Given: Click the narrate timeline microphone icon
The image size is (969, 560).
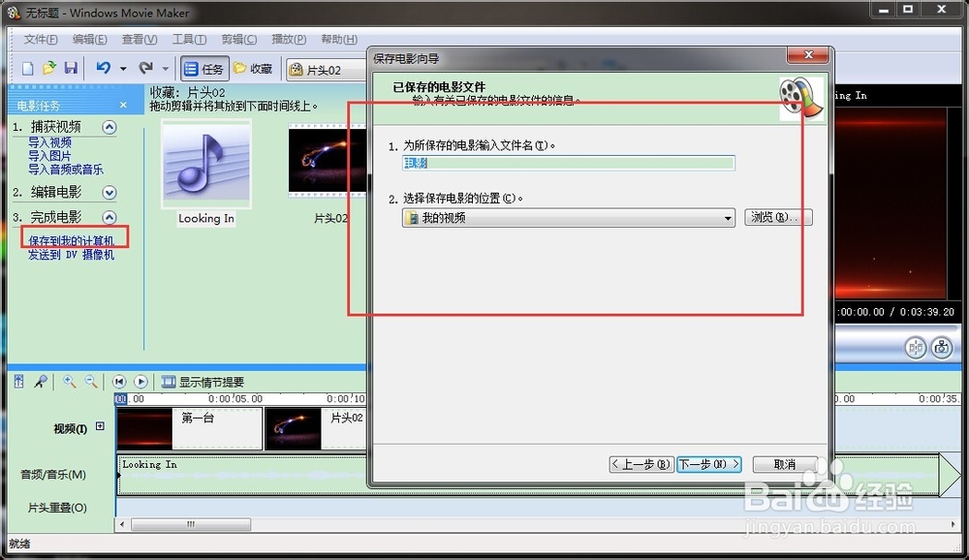Looking at the screenshot, I should (41, 382).
